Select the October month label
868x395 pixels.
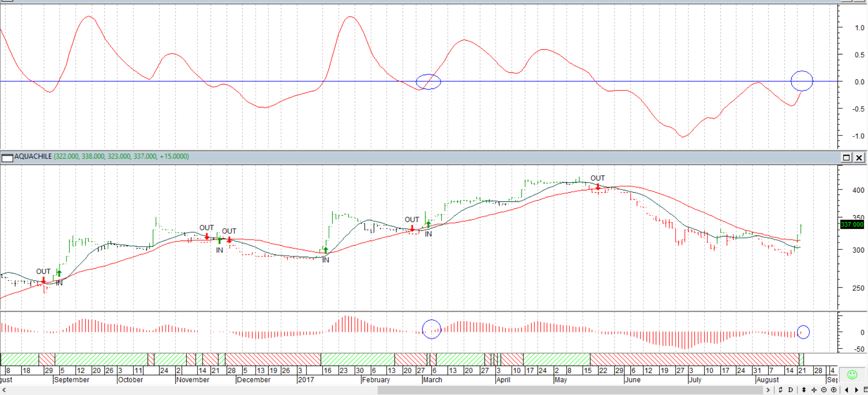point(131,380)
